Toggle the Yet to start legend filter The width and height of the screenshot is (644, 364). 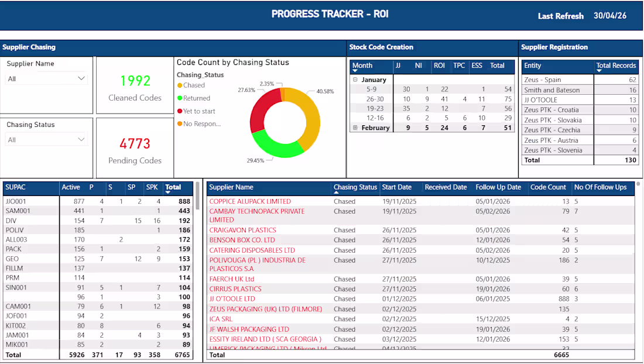tap(199, 111)
